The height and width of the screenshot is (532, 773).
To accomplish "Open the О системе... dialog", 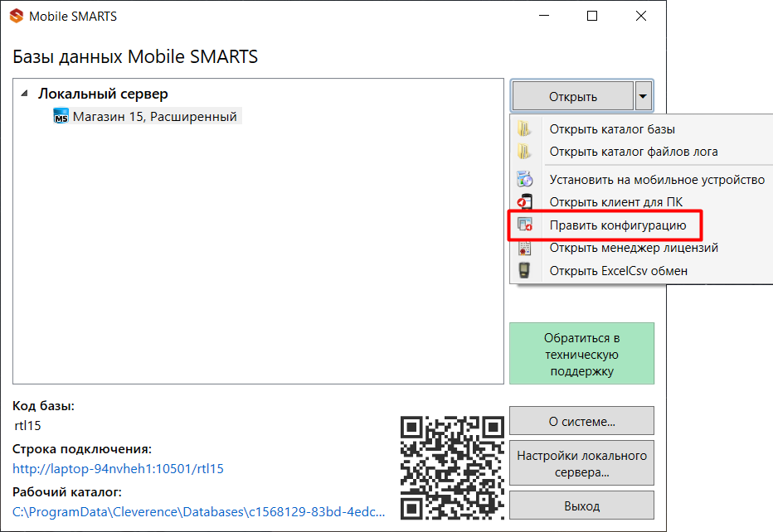I will click(581, 421).
